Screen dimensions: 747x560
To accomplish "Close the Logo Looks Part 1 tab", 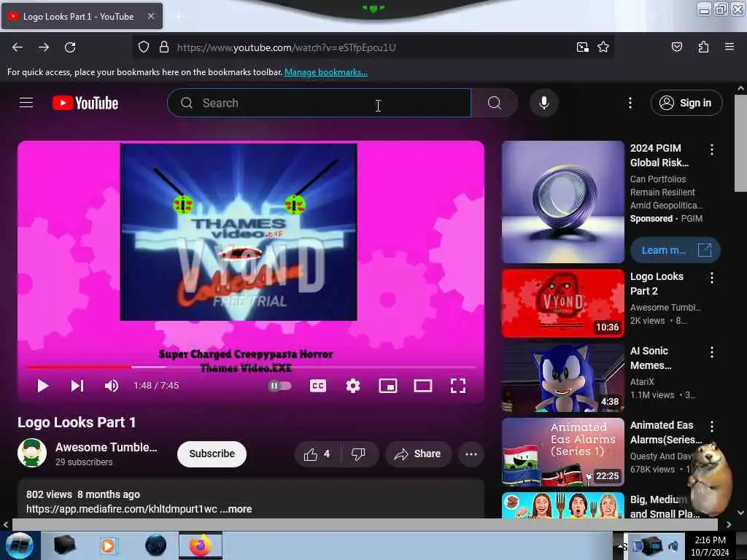I will (151, 16).
